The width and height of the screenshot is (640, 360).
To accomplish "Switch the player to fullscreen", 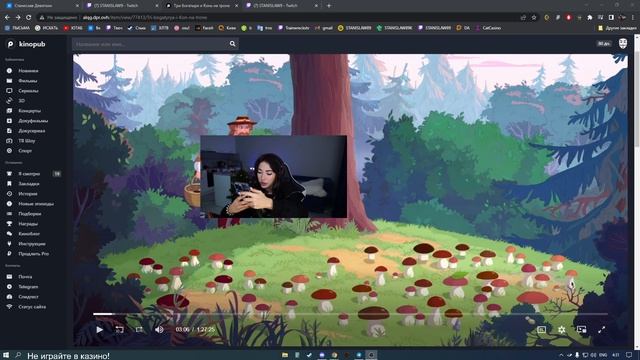I will coord(602,329).
